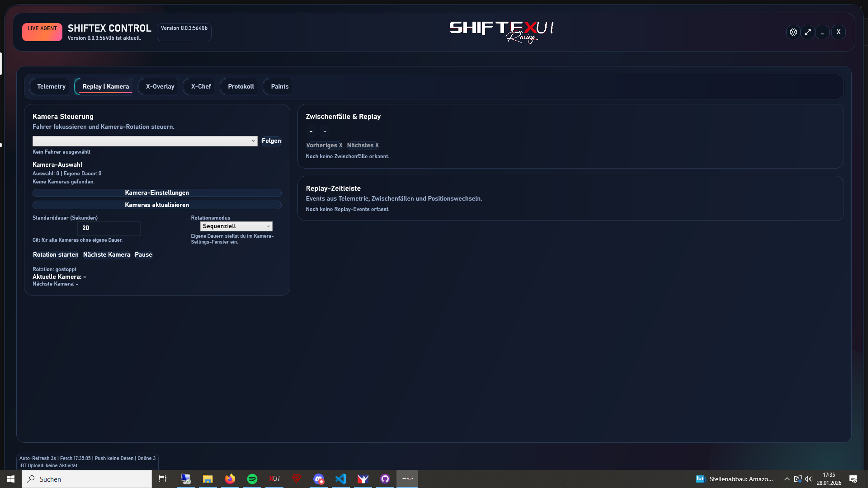Open GitHub Desktop from the taskbar
This screenshot has width=868, height=488.
tap(385, 479)
